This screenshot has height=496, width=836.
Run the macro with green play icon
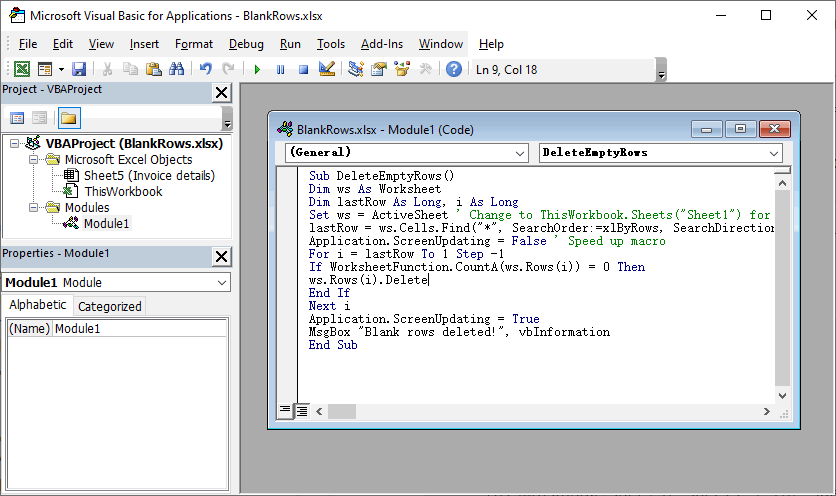click(x=258, y=69)
